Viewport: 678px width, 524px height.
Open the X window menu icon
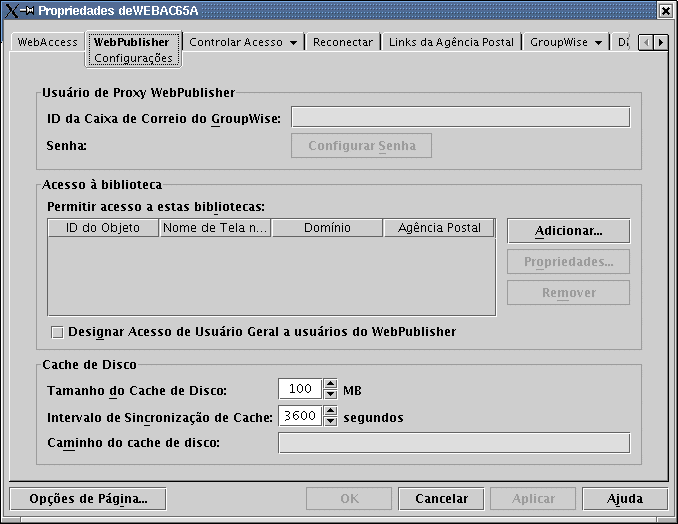pos(11,10)
